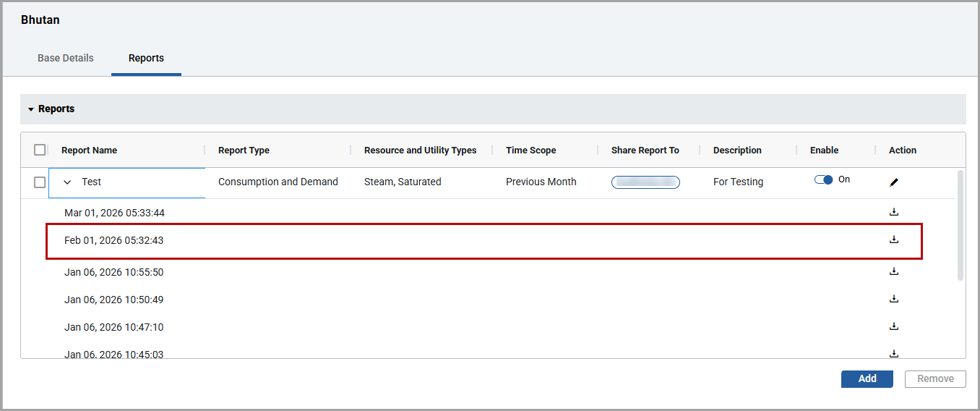Click the Mar 01, 2026 05:33:44 entry
Screen dimensions: 980x411
coord(114,213)
